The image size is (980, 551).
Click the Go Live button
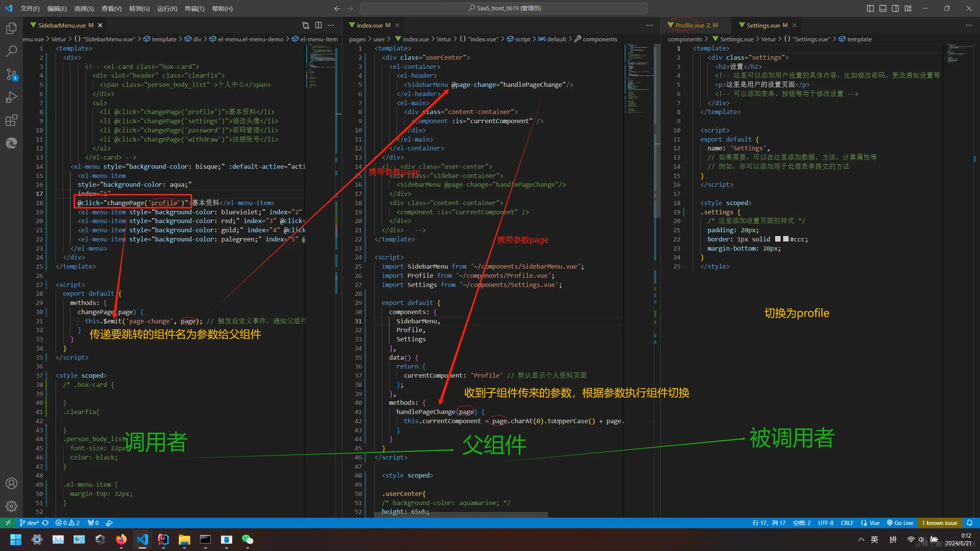[x=900, y=523]
